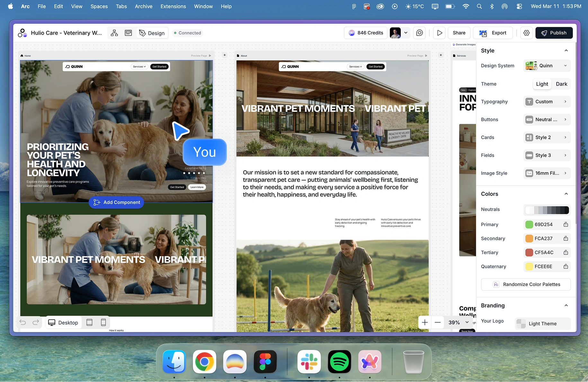588x382 pixels.
Task: Select the Light theme option
Action: (x=542, y=84)
